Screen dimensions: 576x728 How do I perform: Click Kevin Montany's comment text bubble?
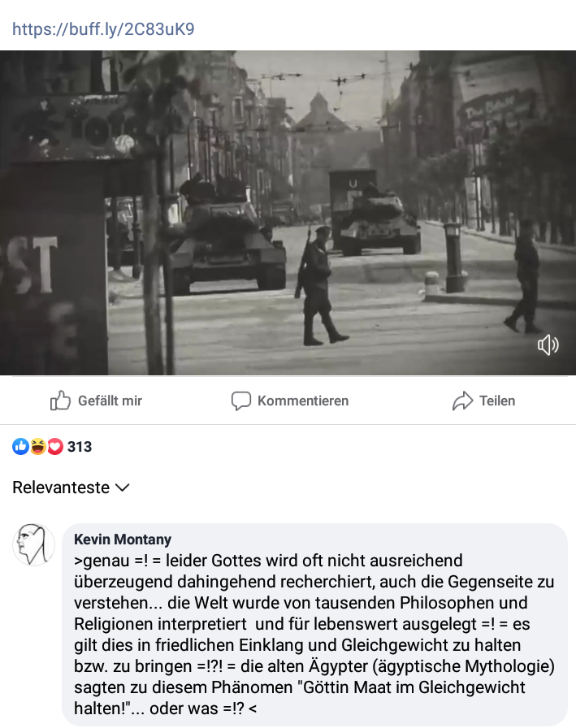click(x=314, y=625)
